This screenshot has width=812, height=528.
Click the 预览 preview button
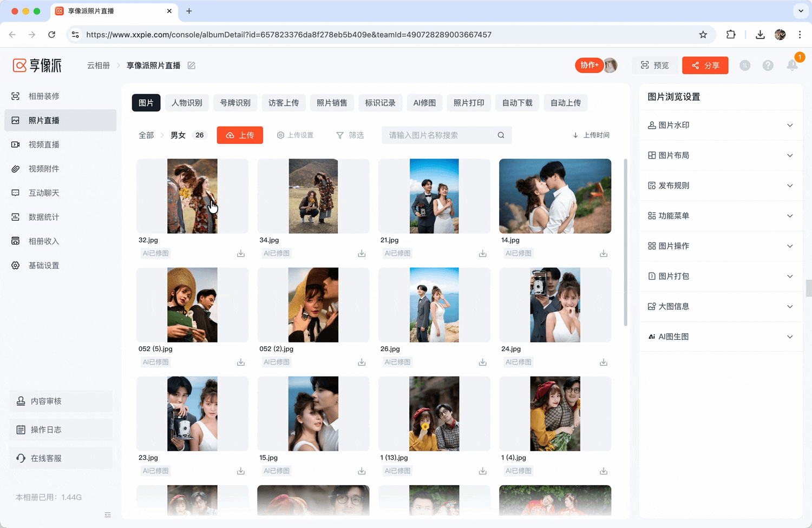[x=655, y=65]
